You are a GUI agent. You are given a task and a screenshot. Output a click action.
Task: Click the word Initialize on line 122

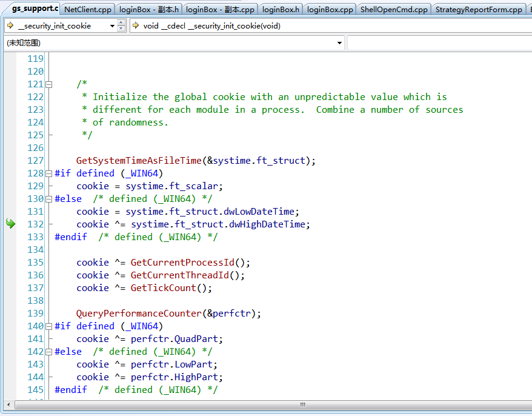(120, 97)
